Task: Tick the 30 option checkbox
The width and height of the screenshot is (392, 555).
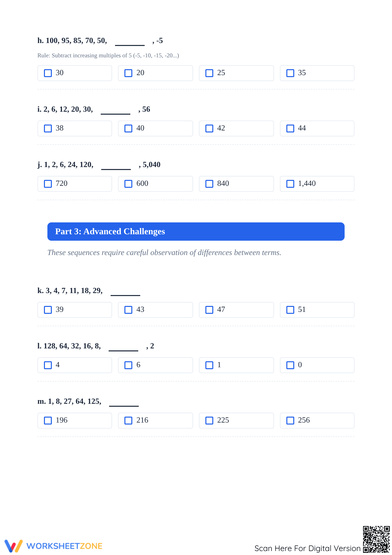Action: (48, 73)
